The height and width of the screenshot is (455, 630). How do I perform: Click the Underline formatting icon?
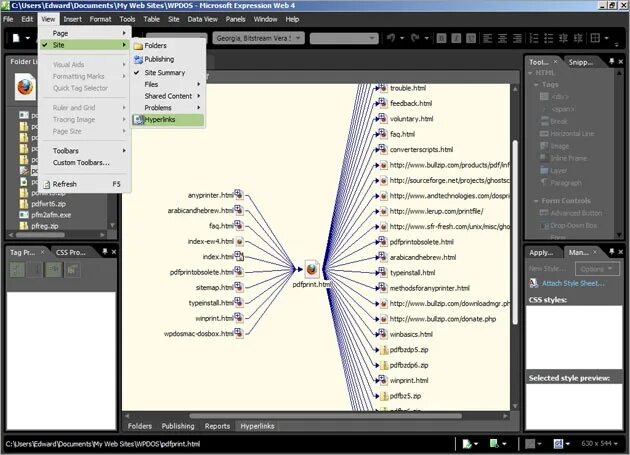click(x=471, y=38)
